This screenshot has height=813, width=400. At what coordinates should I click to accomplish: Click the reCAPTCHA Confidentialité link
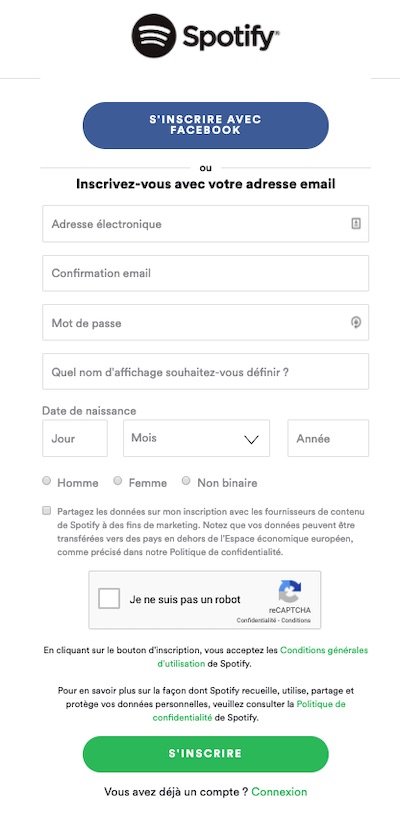(257, 620)
